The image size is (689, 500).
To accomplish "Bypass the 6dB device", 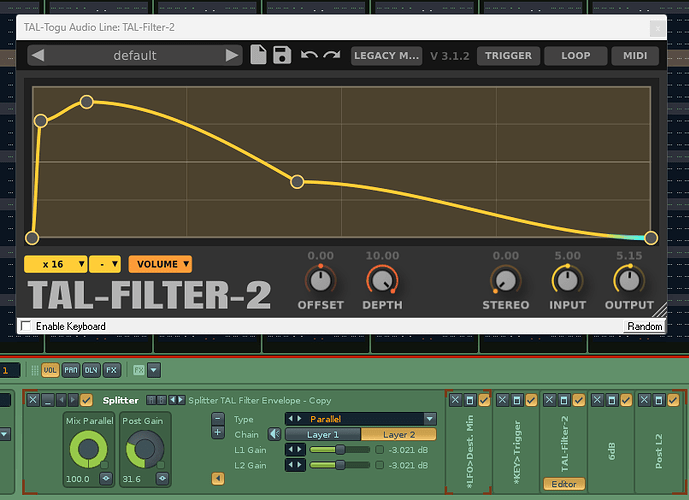I will pyautogui.click(x=626, y=400).
